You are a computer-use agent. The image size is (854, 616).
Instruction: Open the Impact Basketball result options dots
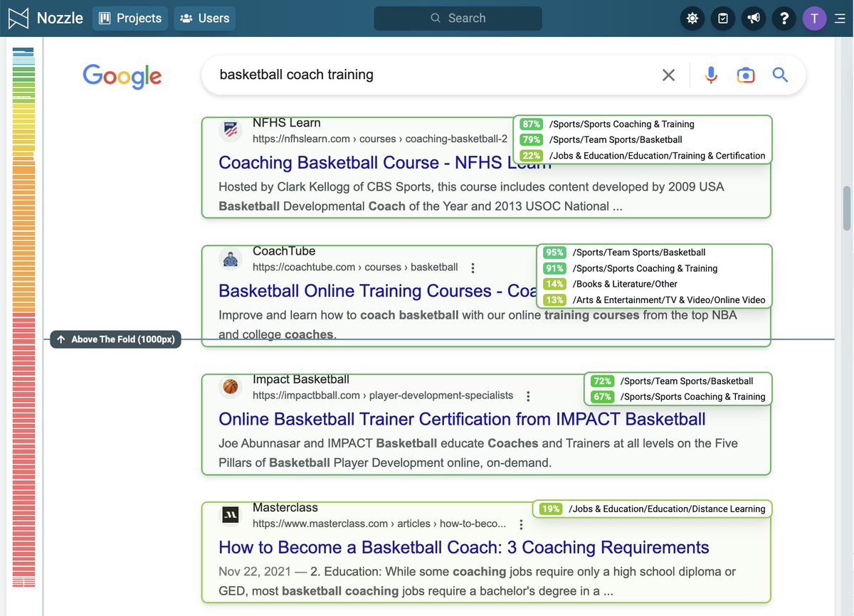(528, 396)
